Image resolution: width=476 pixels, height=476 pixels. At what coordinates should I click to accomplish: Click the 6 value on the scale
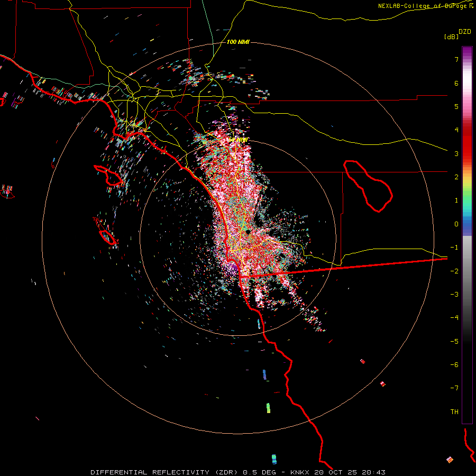[x=456, y=83]
